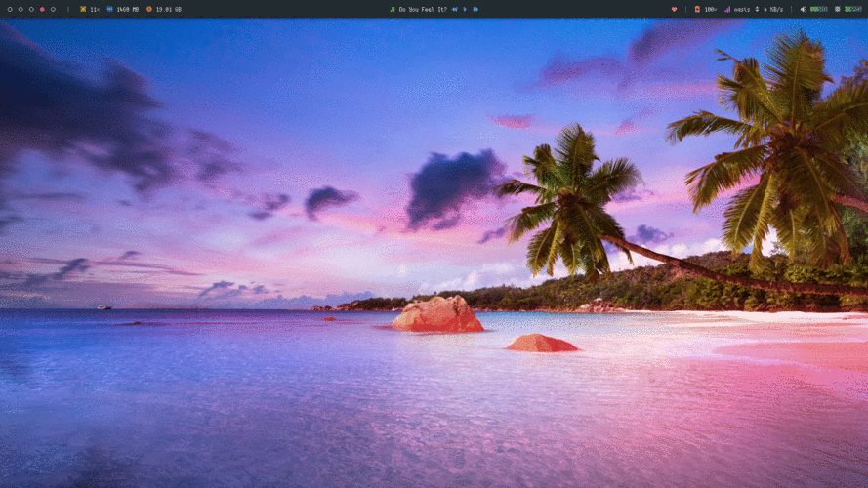Switch to the fifth workspace circle
This screenshot has height=488, width=868.
coord(53,9)
